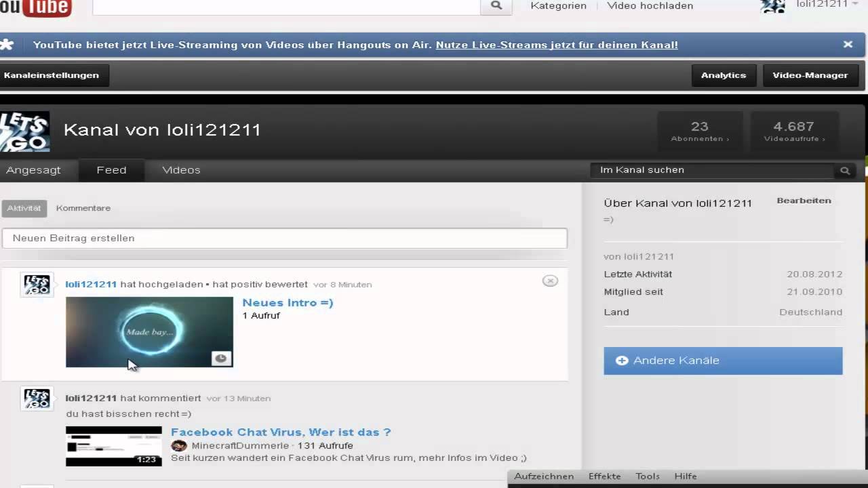Image resolution: width=868 pixels, height=488 pixels.
Task: Select the Kommentare filter
Action: [83, 208]
